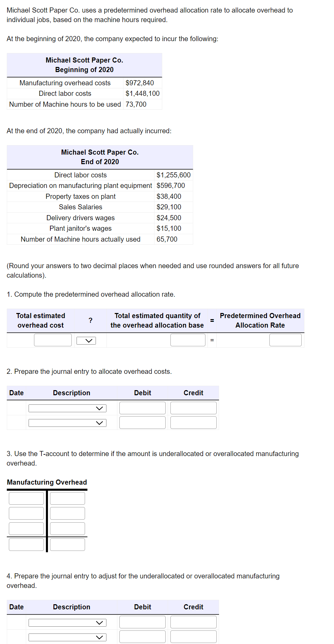Screen dimensions: 334x644
Task: Expand the first Description dropdown in requirement 2 journal entry
Action: pyautogui.click(x=67, y=407)
